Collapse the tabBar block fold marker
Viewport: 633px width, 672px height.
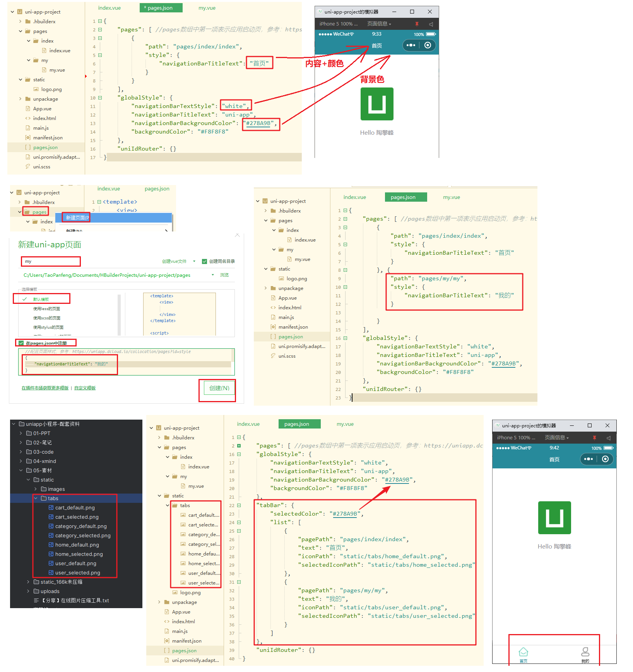(x=239, y=505)
